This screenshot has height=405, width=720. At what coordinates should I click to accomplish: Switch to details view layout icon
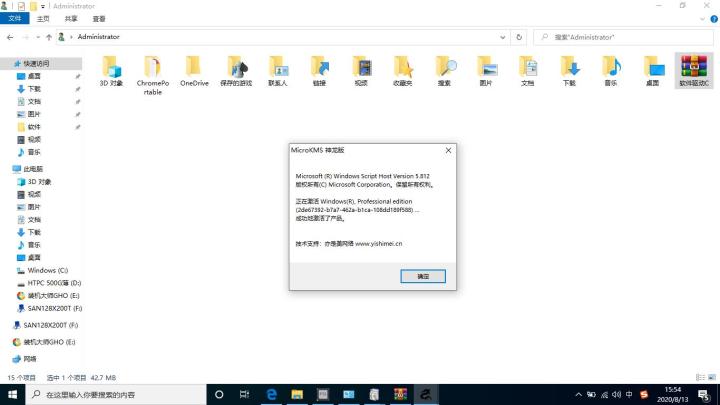pyautogui.click(x=700, y=377)
